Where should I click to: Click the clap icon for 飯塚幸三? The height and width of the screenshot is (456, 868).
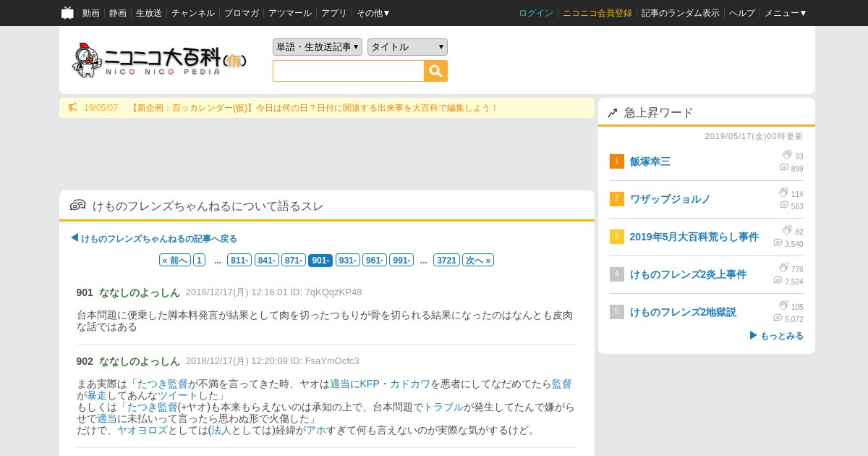pyautogui.click(x=787, y=155)
